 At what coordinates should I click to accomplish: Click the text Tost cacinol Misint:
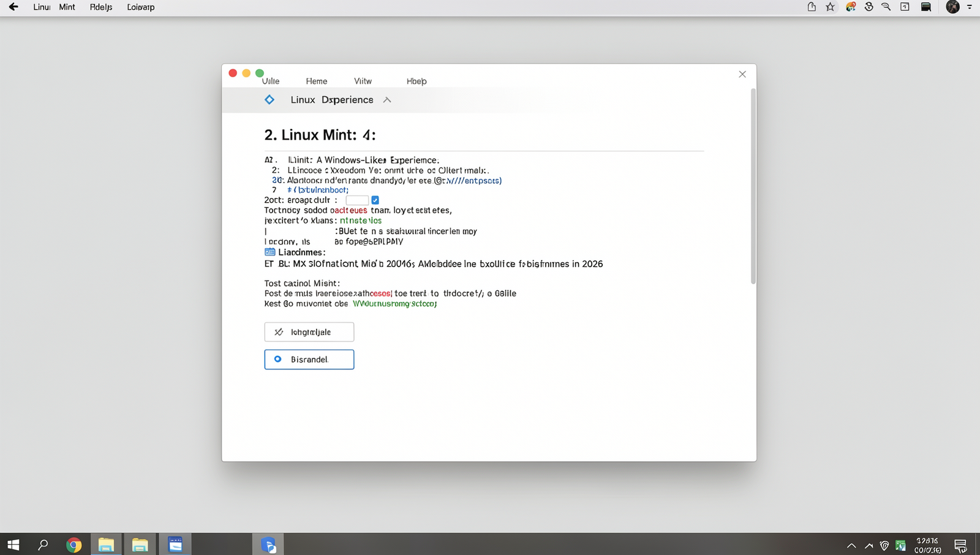pos(302,283)
